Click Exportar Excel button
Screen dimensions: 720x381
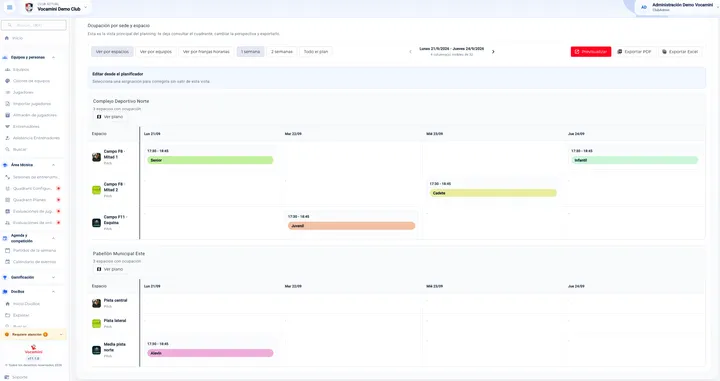[x=680, y=52]
